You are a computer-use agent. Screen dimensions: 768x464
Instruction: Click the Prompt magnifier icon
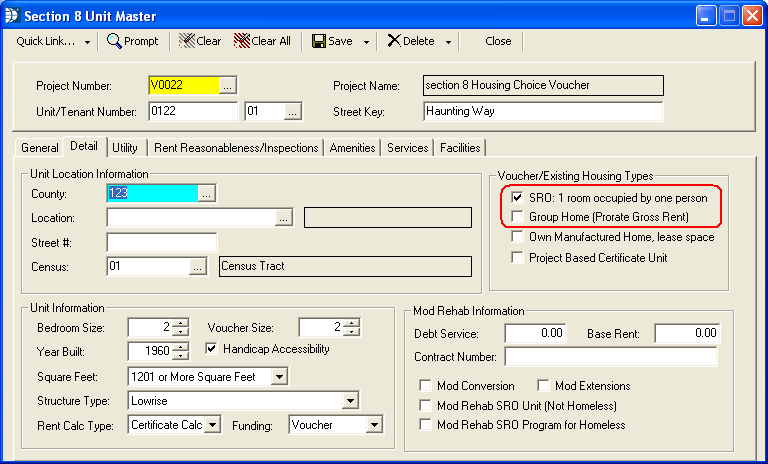click(x=114, y=41)
